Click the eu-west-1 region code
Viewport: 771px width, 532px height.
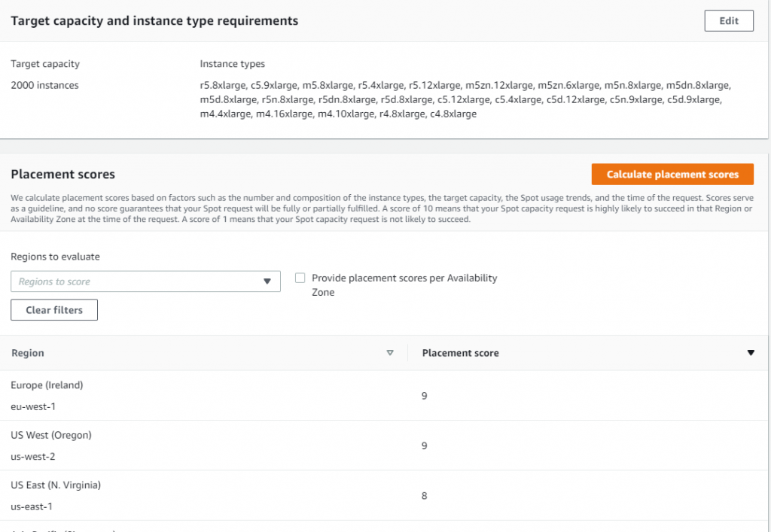tap(32, 406)
